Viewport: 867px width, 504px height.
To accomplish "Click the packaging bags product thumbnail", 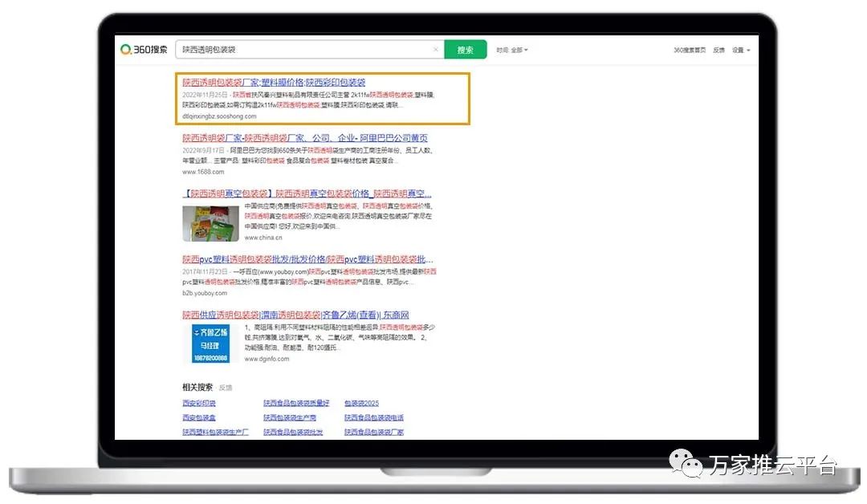I will (x=210, y=224).
